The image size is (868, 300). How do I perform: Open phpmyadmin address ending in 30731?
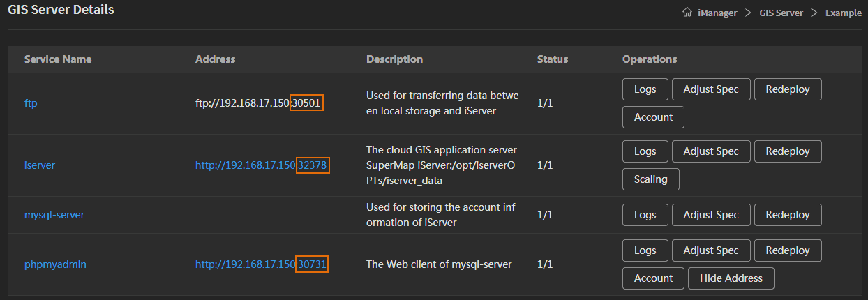pos(262,264)
